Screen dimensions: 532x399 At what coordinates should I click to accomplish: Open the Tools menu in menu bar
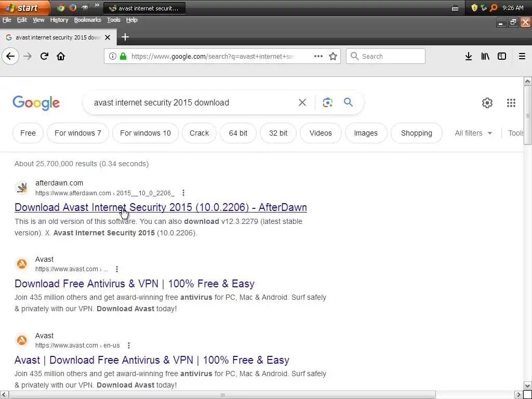click(114, 20)
